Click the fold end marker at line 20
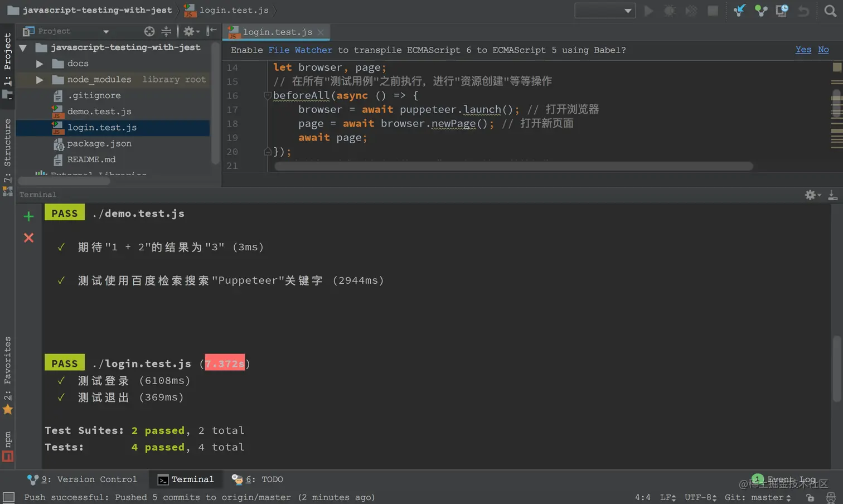Viewport: 843px width, 504px height. [x=267, y=151]
